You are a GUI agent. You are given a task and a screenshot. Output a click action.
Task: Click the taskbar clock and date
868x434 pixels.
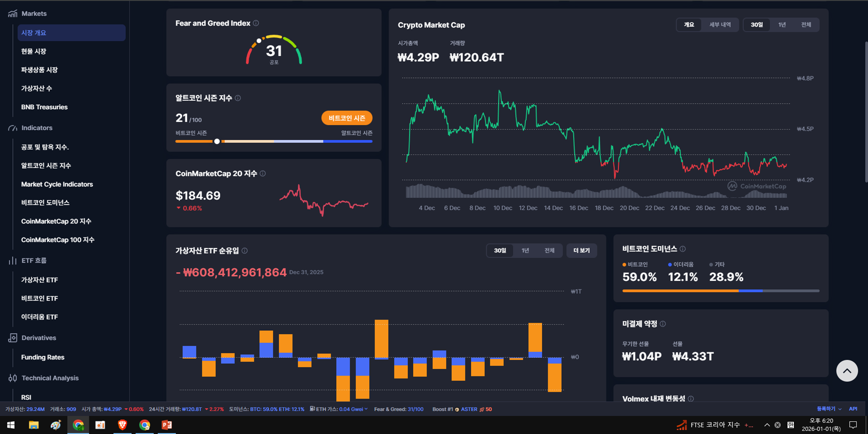click(821, 425)
